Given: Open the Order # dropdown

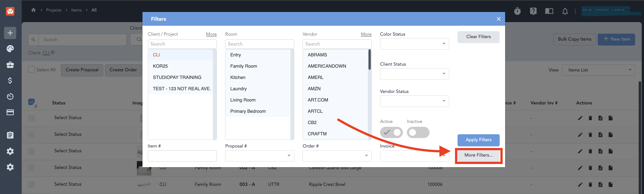Looking at the screenshot, I should 337,156.
